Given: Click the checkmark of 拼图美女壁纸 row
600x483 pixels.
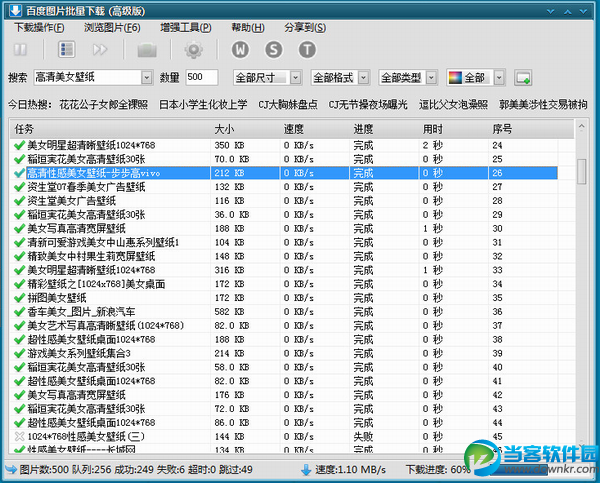Looking at the screenshot, I should click(19, 298).
